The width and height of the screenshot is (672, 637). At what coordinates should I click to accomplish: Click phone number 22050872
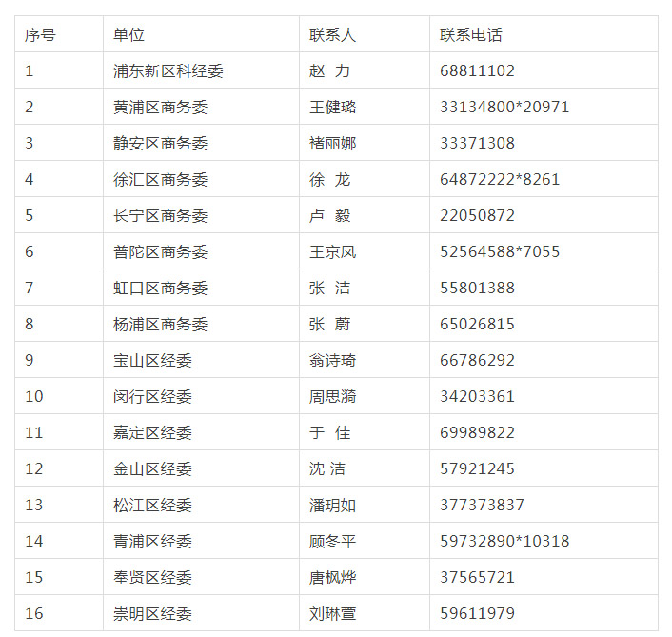coord(477,215)
